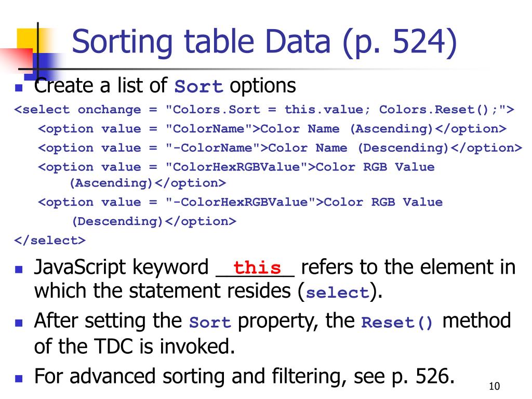Click the slide number 10
The width and height of the screenshot is (532, 399).
(495, 386)
